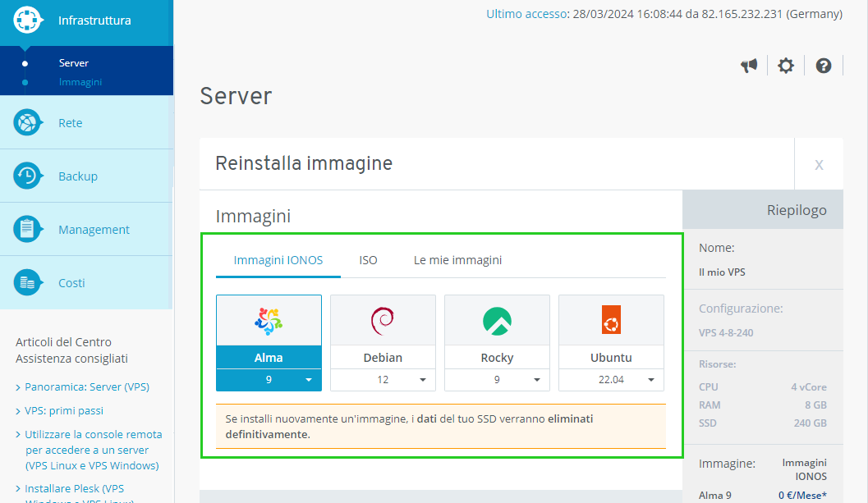868x503 pixels.
Task: Open Immagini in the sidebar submenu
Action: pos(80,82)
